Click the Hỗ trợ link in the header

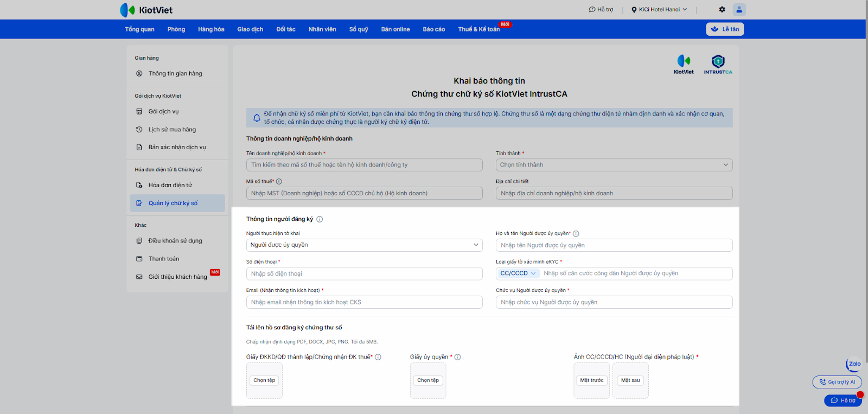(601, 9)
